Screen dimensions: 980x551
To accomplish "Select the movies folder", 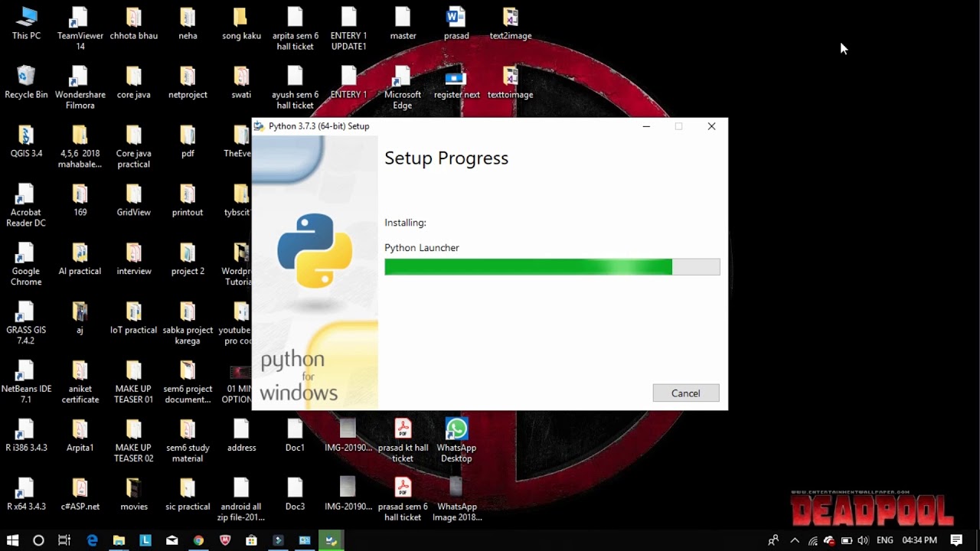I will [133, 494].
